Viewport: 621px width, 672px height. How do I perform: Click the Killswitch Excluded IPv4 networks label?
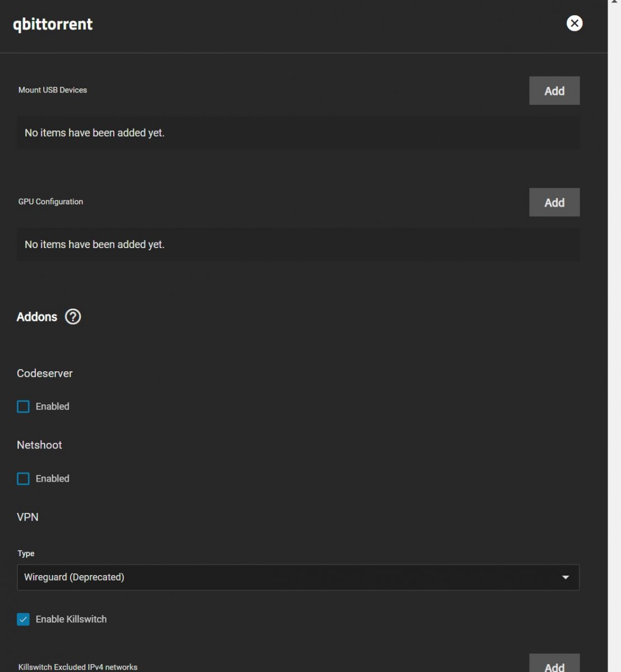coord(78,667)
